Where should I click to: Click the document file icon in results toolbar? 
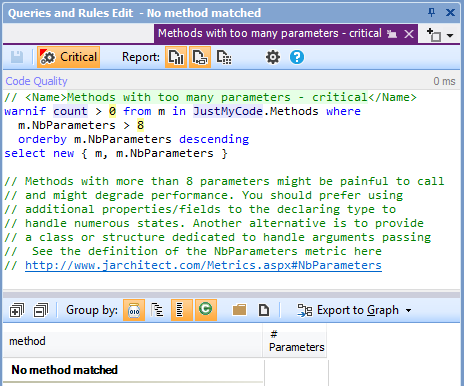point(264,310)
